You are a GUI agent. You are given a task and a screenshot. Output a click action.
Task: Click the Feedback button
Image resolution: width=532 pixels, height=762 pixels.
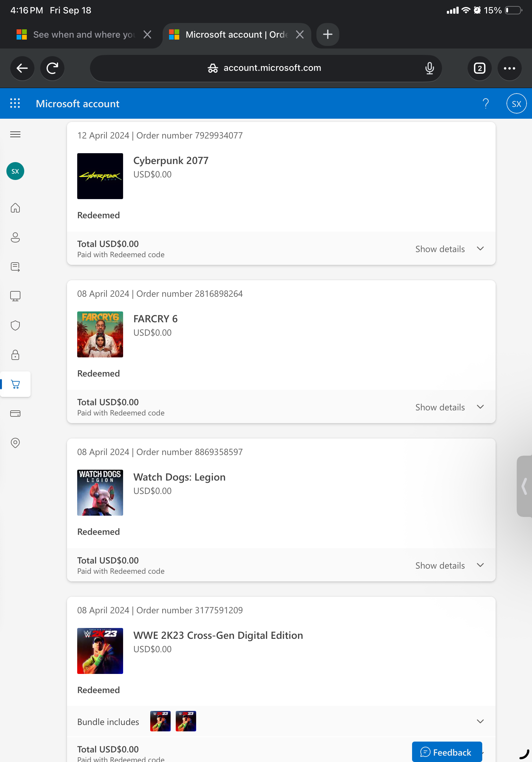447,752
